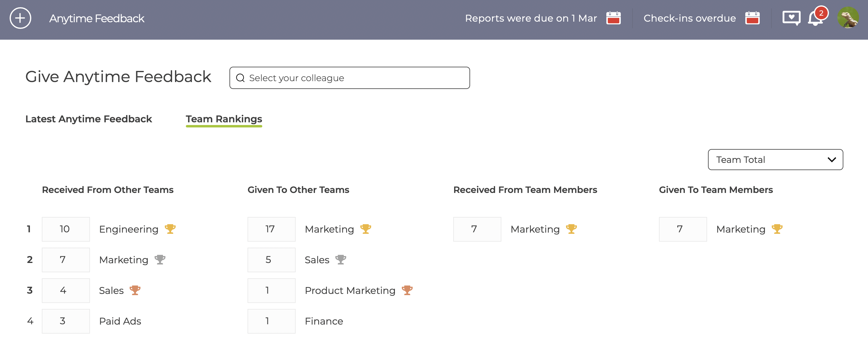Click Finance team name

point(324,321)
